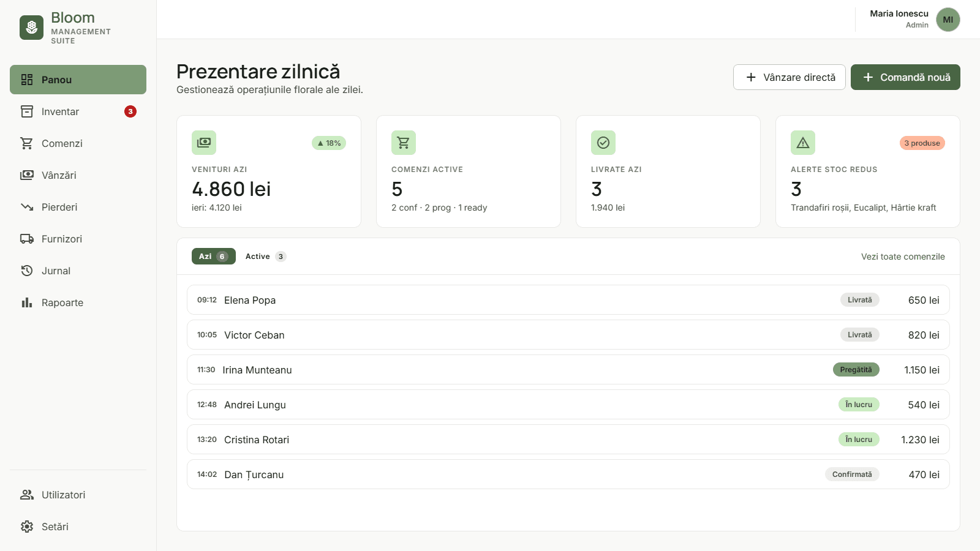Click the Furnizori delivery truck icon
980x551 pixels.
[27, 239]
